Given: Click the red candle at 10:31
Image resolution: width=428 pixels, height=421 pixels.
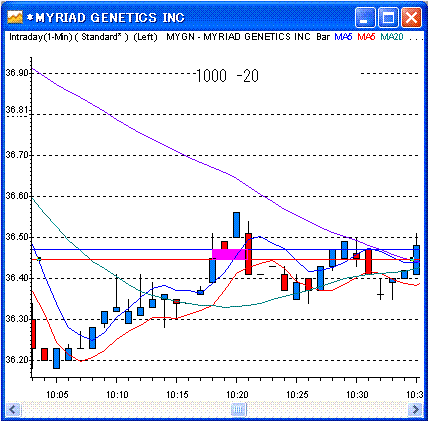Looking at the screenshot, I should [x=368, y=261].
